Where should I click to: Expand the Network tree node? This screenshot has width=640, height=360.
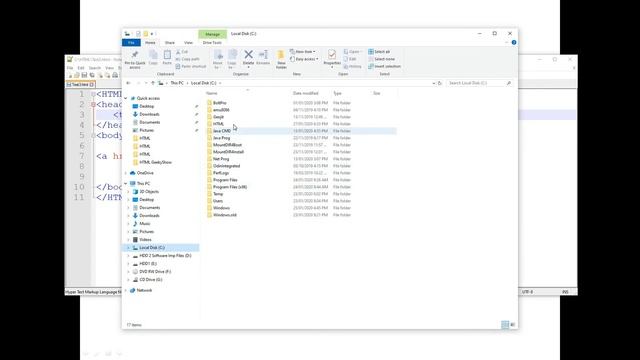pos(126,291)
